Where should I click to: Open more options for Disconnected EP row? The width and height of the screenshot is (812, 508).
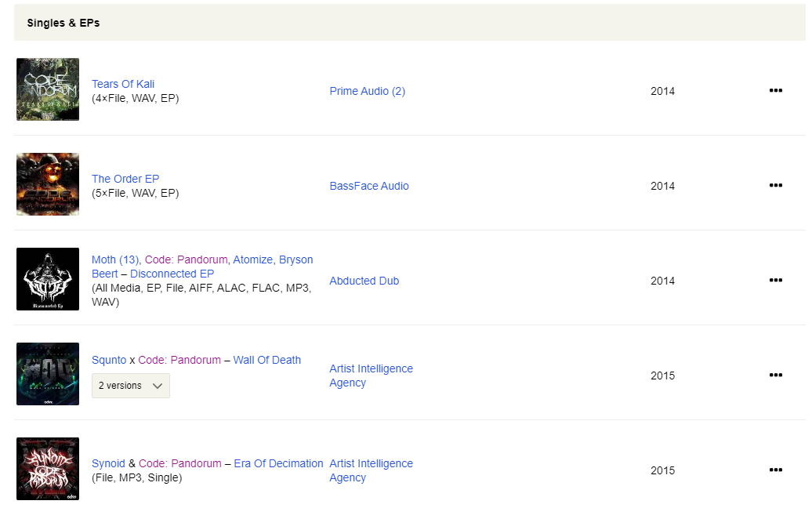click(x=775, y=281)
